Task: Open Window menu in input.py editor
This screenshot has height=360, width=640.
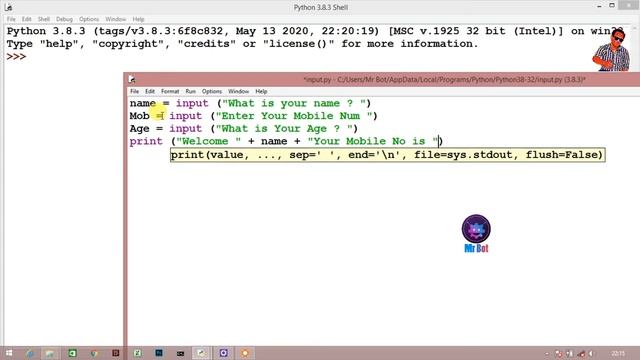Action: click(238, 91)
